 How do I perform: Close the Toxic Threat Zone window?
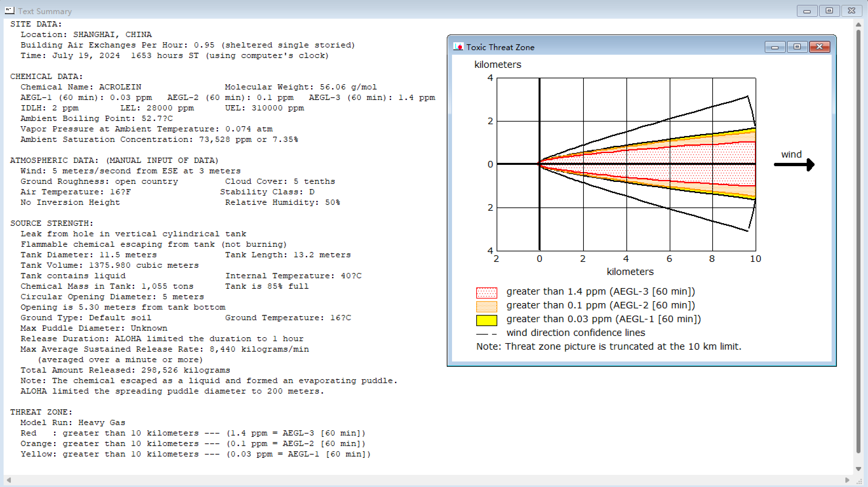(819, 47)
